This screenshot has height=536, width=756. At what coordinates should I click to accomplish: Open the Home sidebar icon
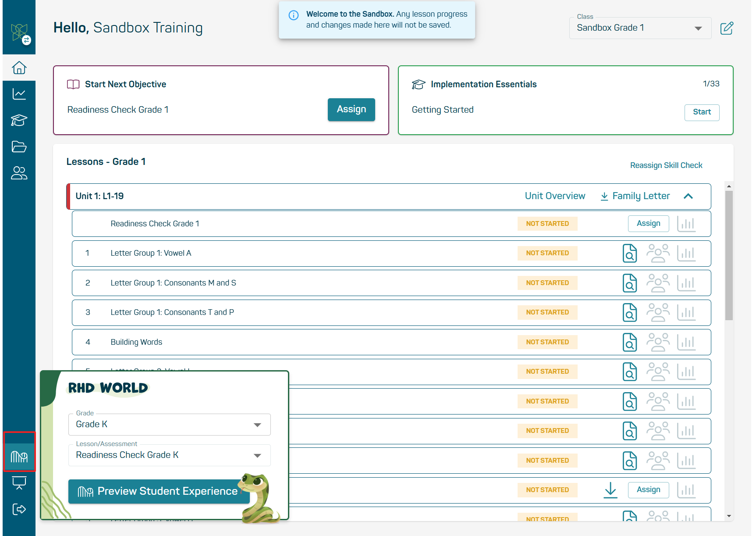pyautogui.click(x=19, y=68)
